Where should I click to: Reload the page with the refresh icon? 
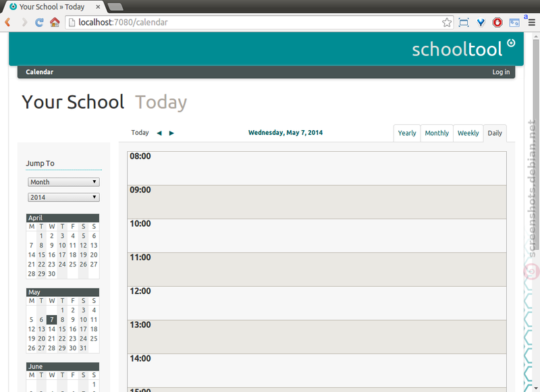pos(39,22)
